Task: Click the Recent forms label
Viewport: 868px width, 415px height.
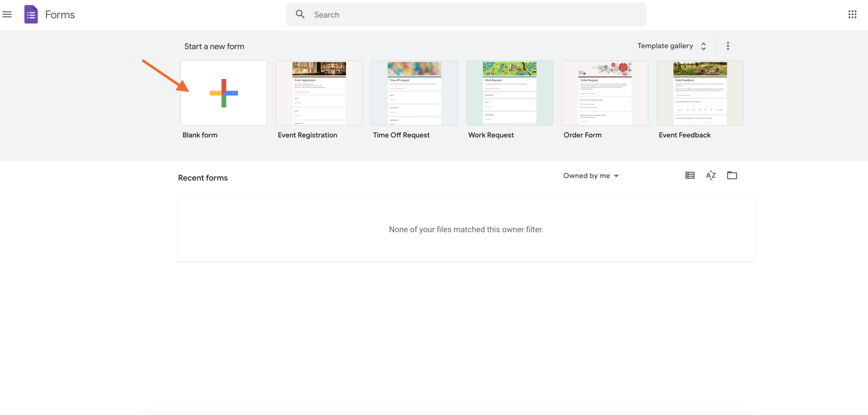Action: 203,178
